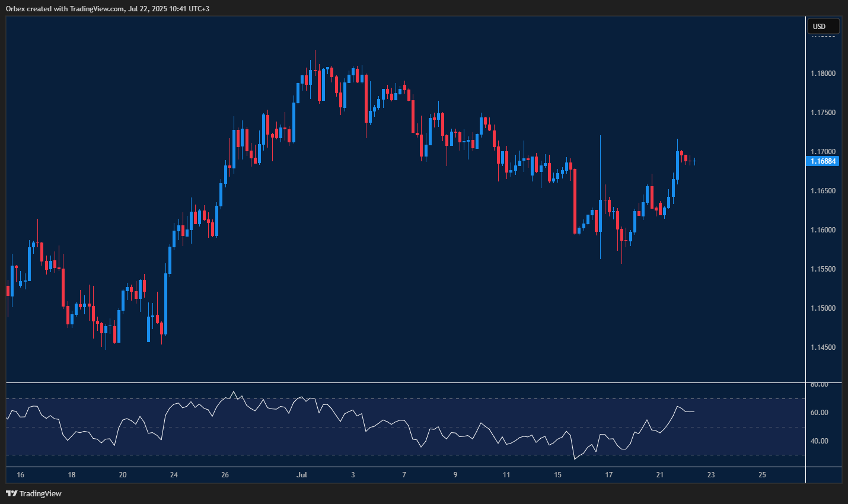Grab the divider between price and RSI panes

coord(406,383)
